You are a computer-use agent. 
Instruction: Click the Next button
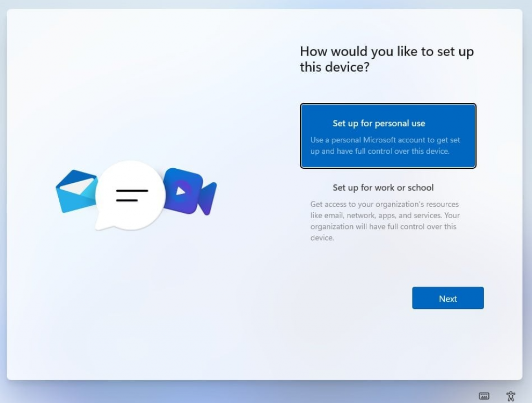click(448, 298)
